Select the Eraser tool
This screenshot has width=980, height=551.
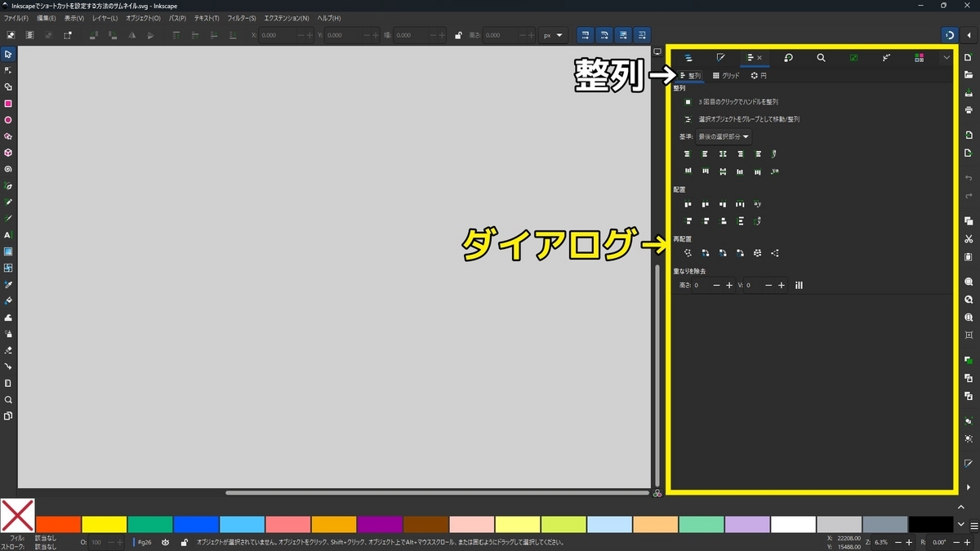coord(8,350)
